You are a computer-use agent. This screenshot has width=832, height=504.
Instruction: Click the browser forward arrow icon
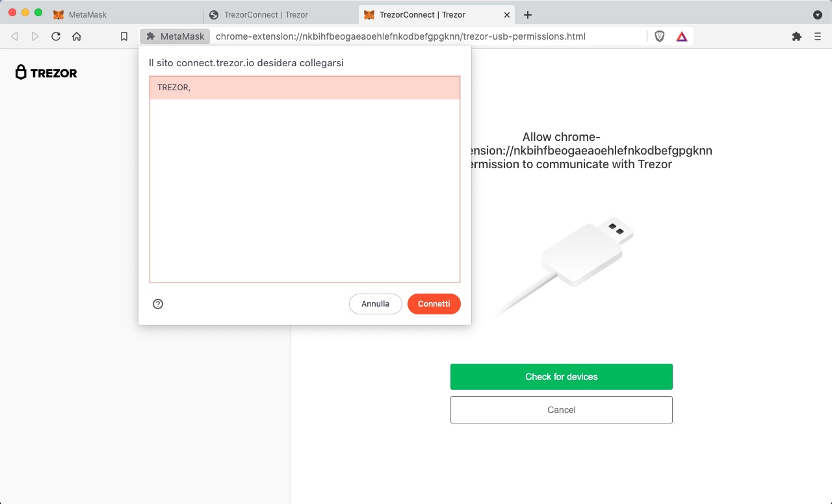tap(35, 36)
